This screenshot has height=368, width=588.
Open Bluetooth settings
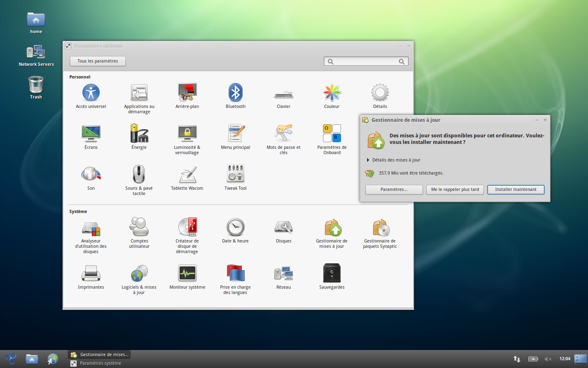coord(236,96)
